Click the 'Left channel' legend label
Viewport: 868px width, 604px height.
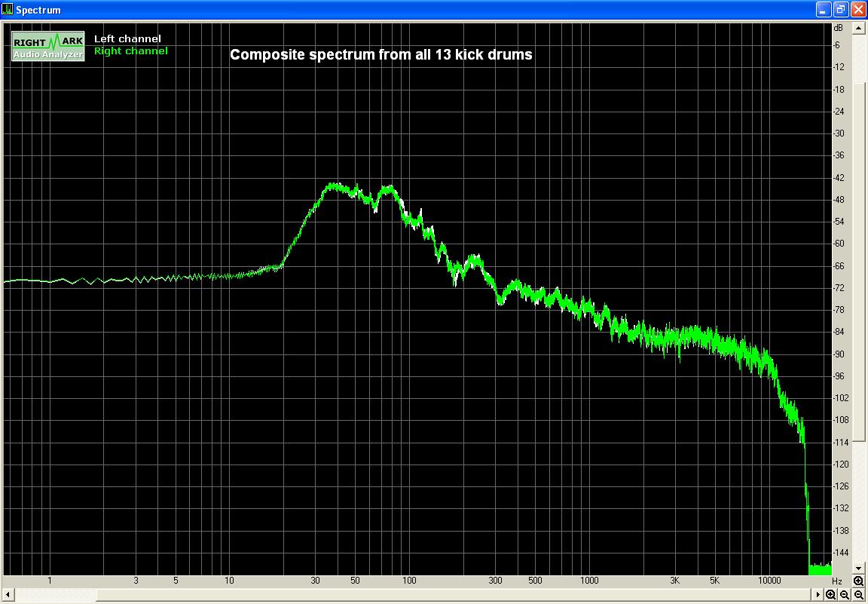(127, 38)
